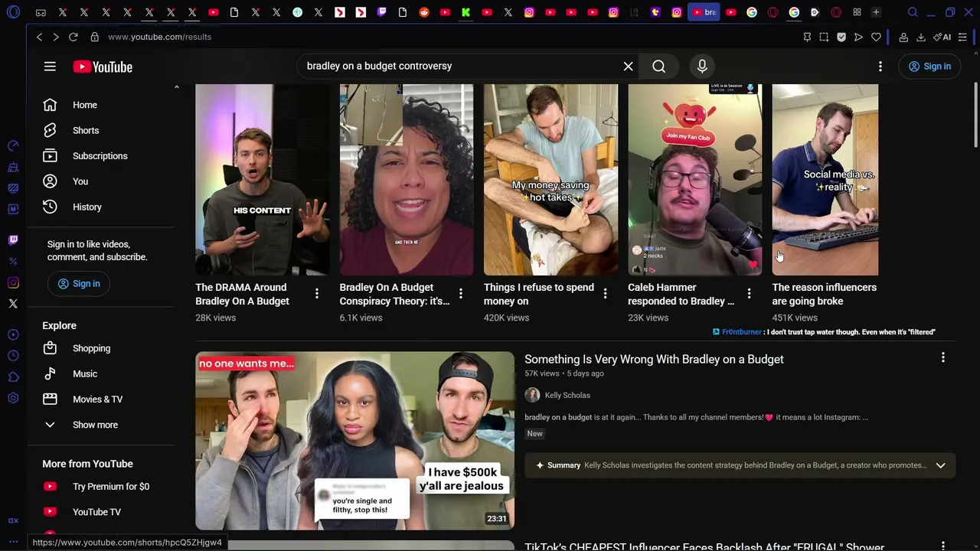
Task: Click Sign in at the top right
Action: pos(929,67)
